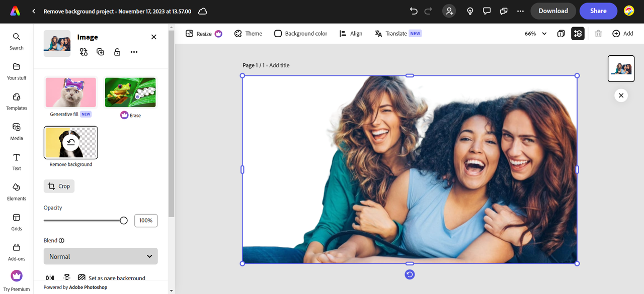644x294 pixels.
Task: Select the page 1 thumbnail
Action: coord(621,68)
